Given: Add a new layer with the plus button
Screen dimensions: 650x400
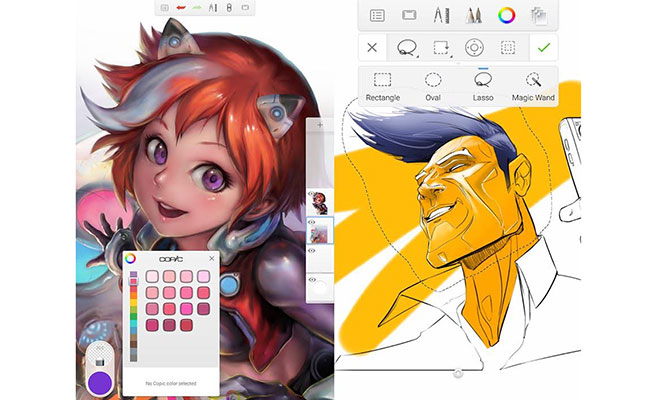Looking at the screenshot, I should pyautogui.click(x=320, y=124).
